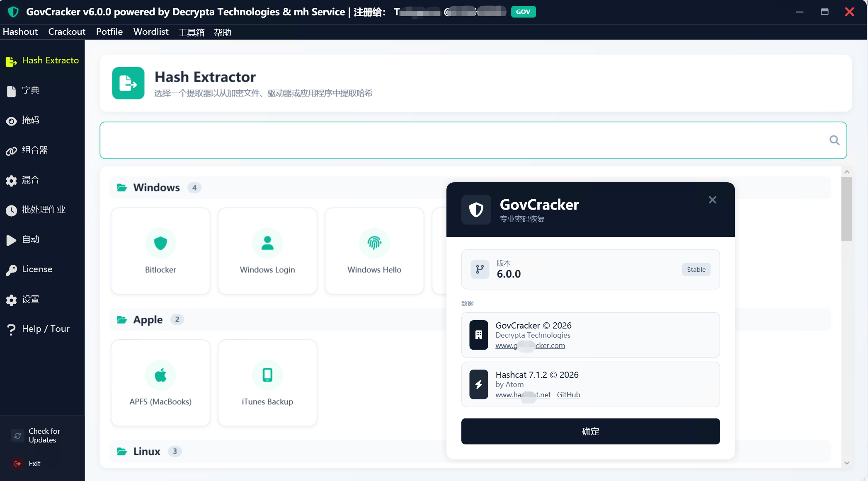Click the scrollbar down arrow
Image resolution: width=868 pixels, height=481 pixels.
coord(847,463)
